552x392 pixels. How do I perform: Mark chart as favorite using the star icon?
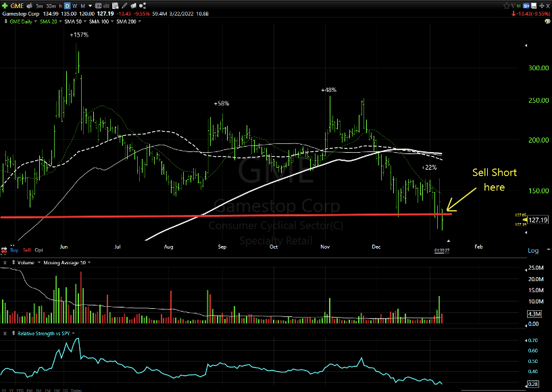coord(506,5)
